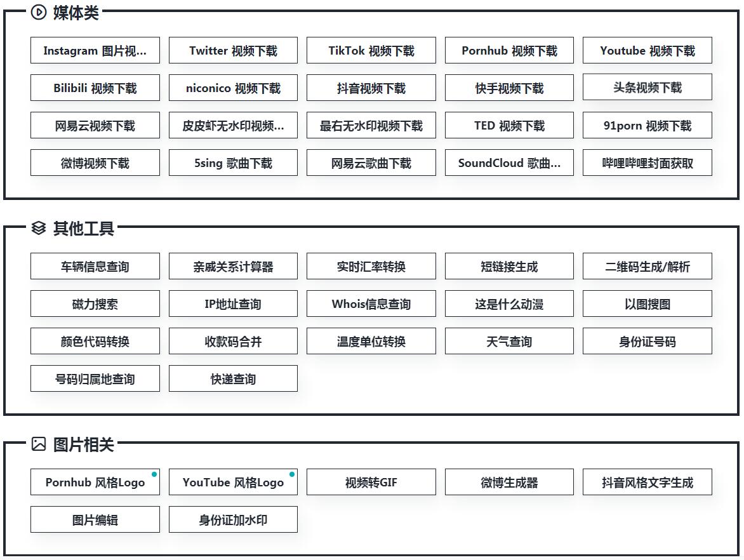744x560 pixels.
Task: Select 网易云歌曲下载 button
Action: tap(371, 163)
